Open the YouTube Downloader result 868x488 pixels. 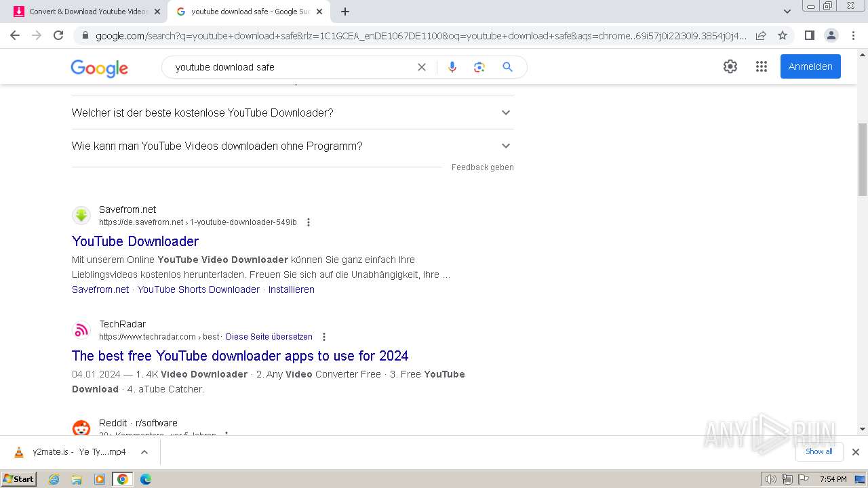coord(135,241)
